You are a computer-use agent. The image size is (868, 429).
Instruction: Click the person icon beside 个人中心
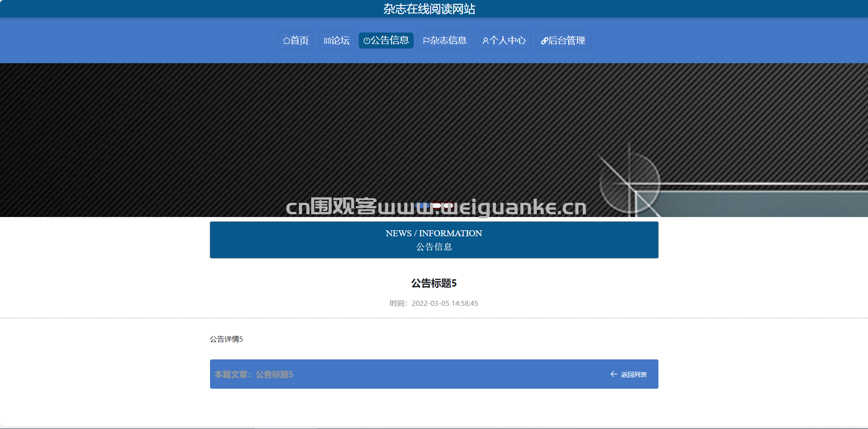485,41
